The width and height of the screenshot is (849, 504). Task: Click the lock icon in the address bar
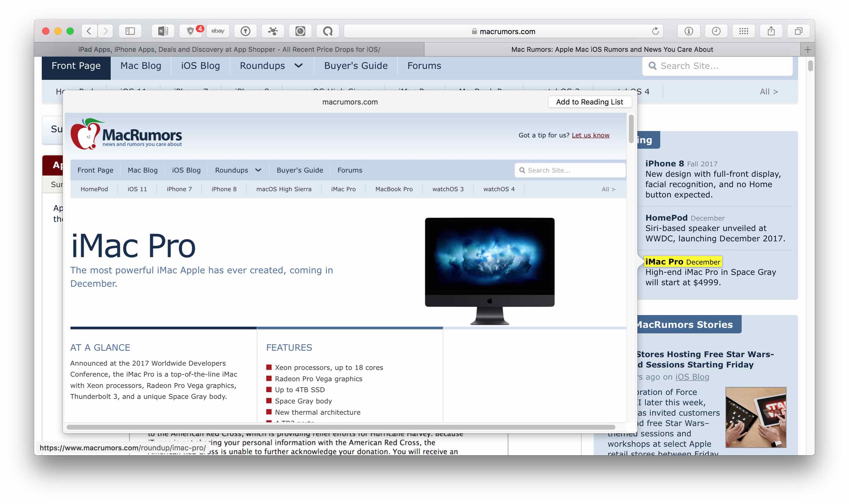pos(474,32)
